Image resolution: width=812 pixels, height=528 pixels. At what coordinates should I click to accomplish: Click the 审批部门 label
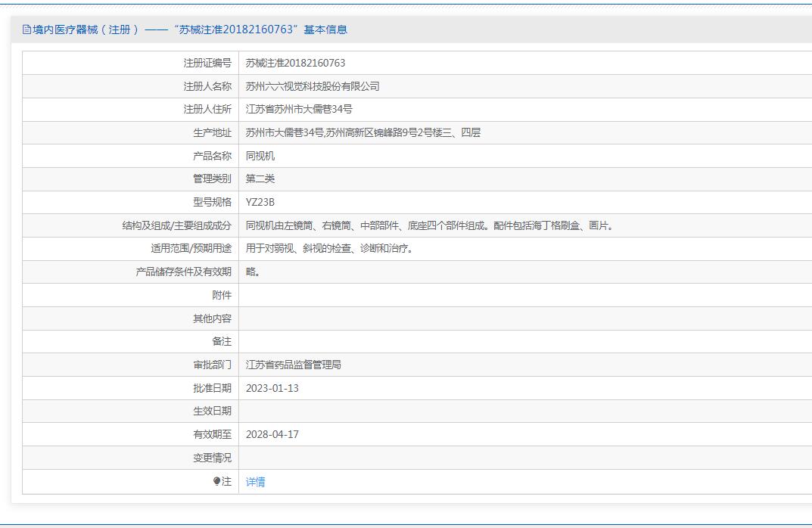click(x=212, y=365)
